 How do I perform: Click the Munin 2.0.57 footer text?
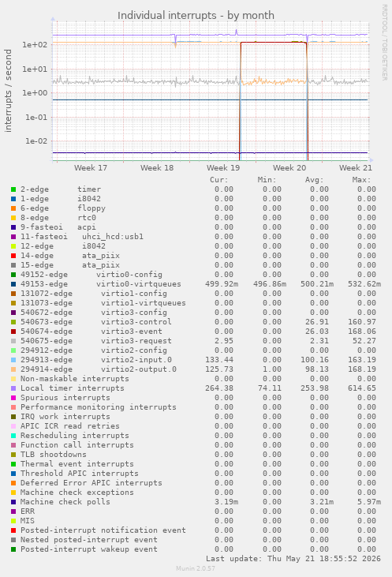coord(196,568)
